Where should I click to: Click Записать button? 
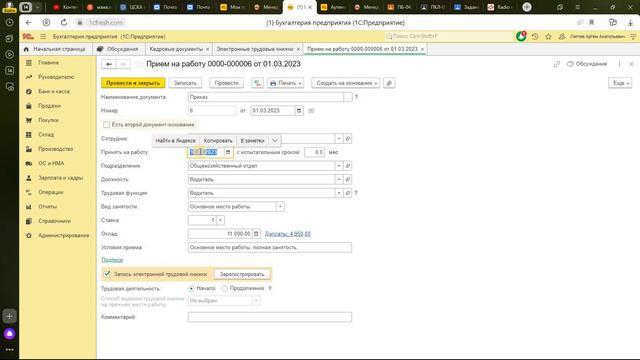tap(185, 83)
